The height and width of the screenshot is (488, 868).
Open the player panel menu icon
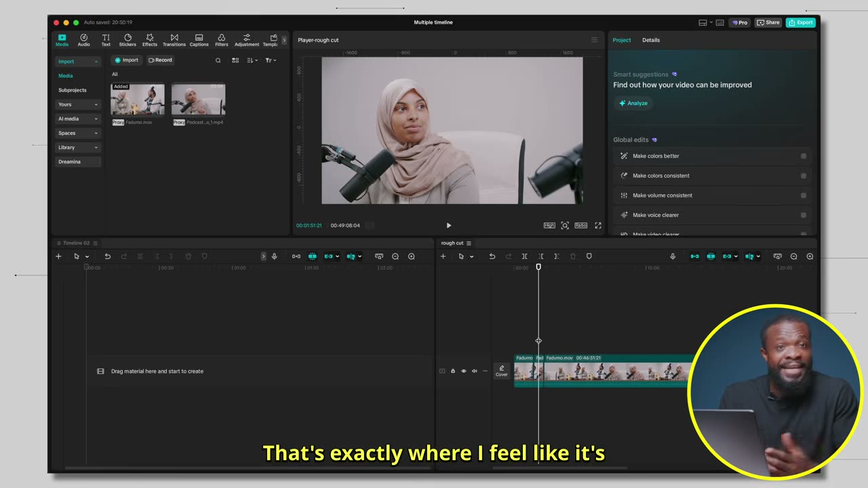coord(594,40)
